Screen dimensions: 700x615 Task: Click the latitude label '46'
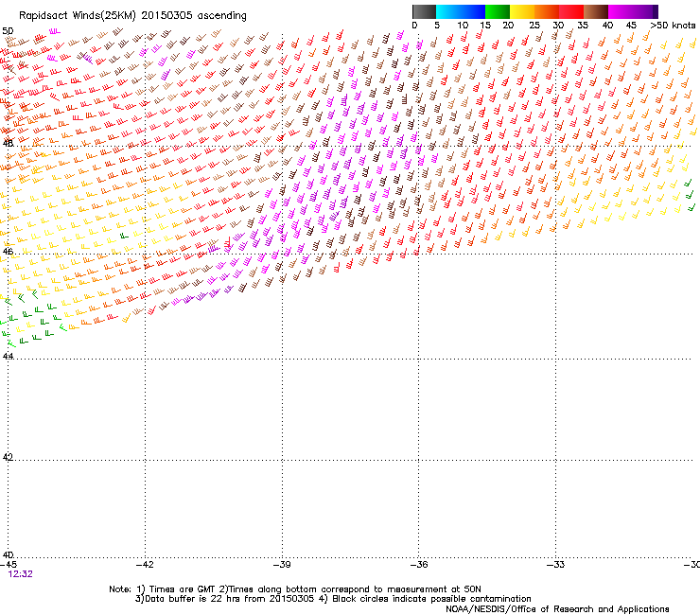[8, 251]
